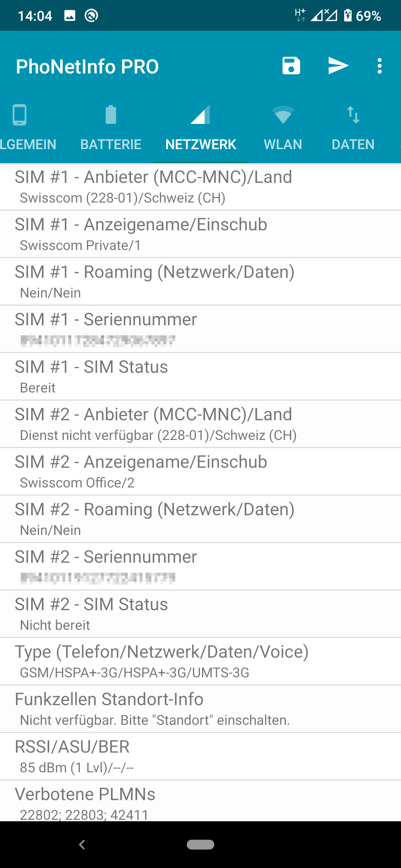Switch to the BATTERIE tab
The width and height of the screenshot is (401, 868).
pyautogui.click(x=111, y=144)
